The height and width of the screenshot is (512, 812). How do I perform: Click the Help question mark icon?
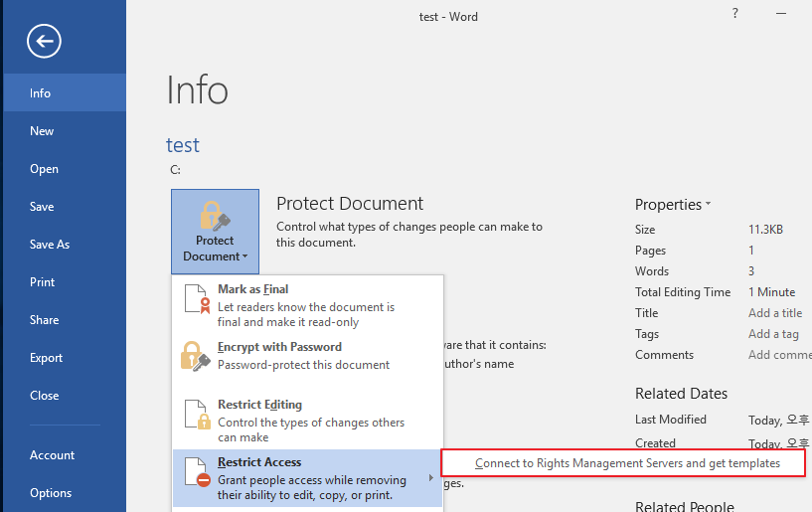735,14
